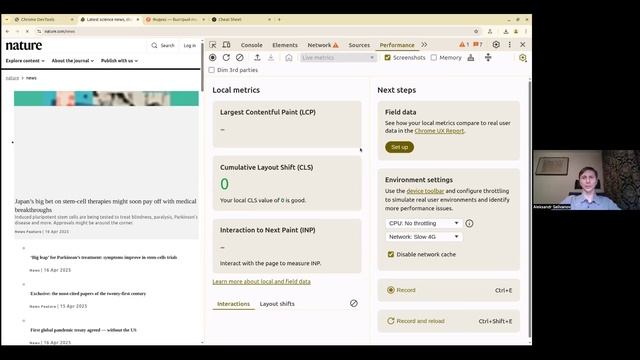Open the 'Big leap' for Parkinson's treatment article

click(104, 258)
